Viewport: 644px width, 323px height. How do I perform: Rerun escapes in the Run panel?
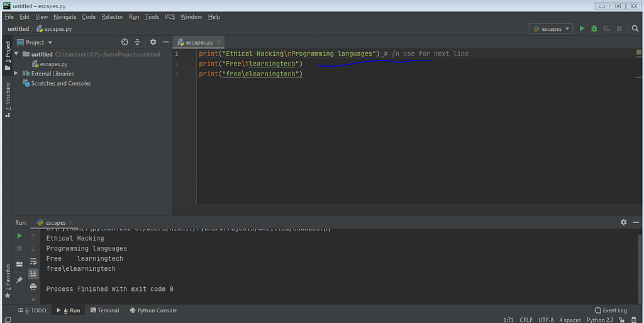(19, 236)
